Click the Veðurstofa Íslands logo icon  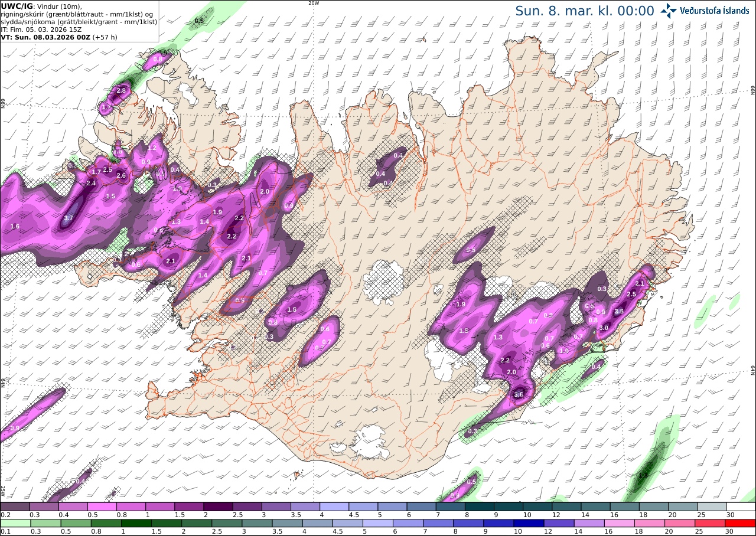(x=669, y=10)
